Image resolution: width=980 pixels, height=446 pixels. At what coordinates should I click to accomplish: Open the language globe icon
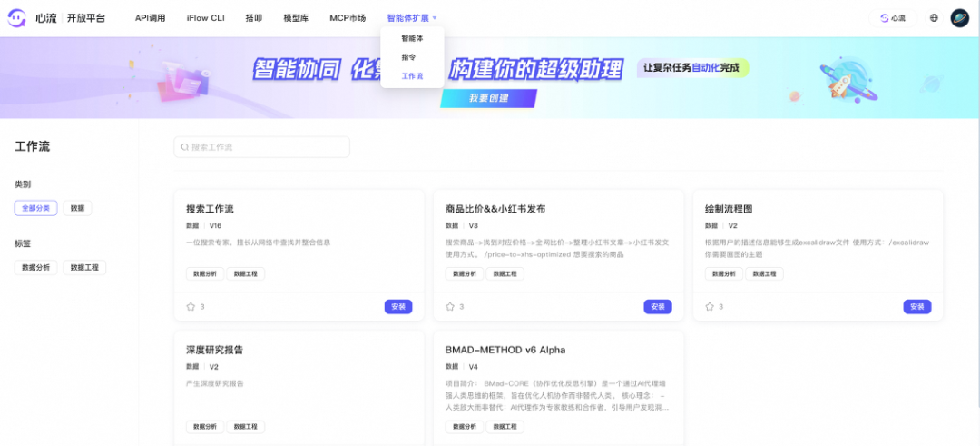coord(934,18)
